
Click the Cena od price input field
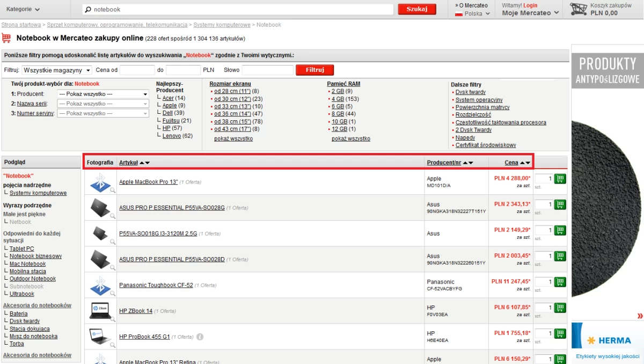(x=137, y=70)
